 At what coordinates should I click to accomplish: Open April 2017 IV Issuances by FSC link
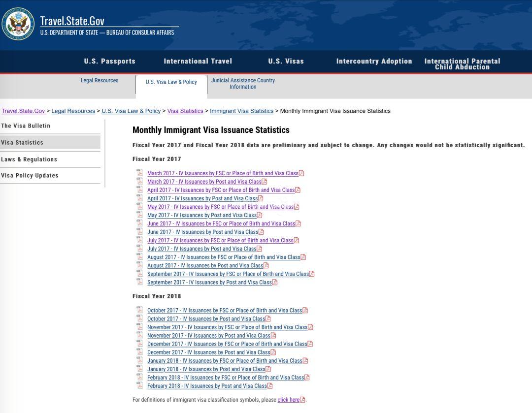(221, 190)
